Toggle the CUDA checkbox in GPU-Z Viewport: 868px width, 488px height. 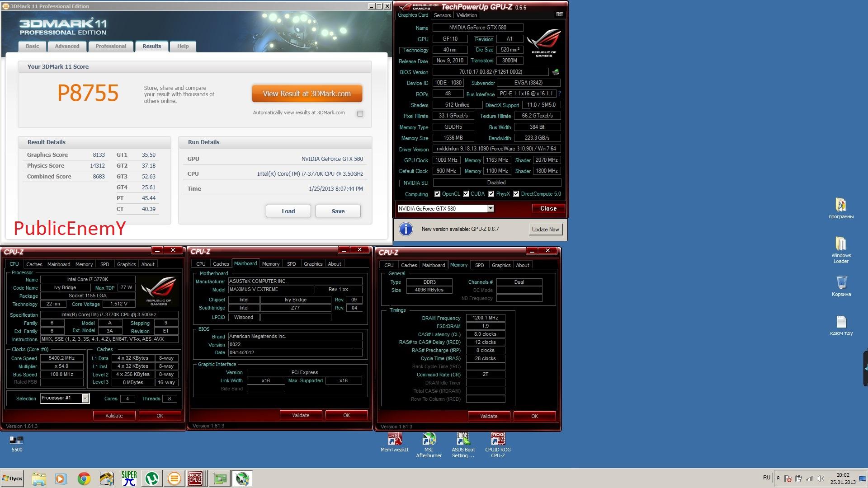[x=466, y=194]
